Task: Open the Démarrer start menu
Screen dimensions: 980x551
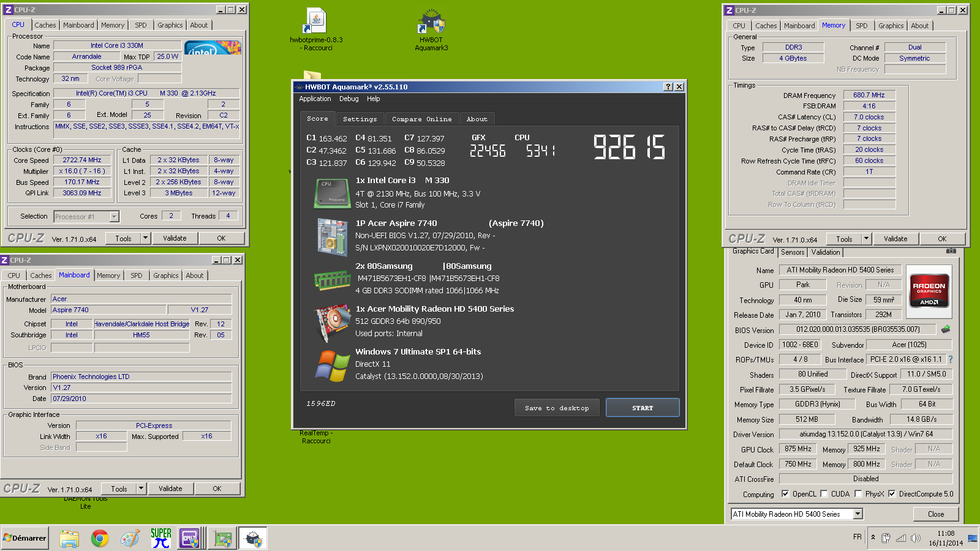Action: (24, 538)
